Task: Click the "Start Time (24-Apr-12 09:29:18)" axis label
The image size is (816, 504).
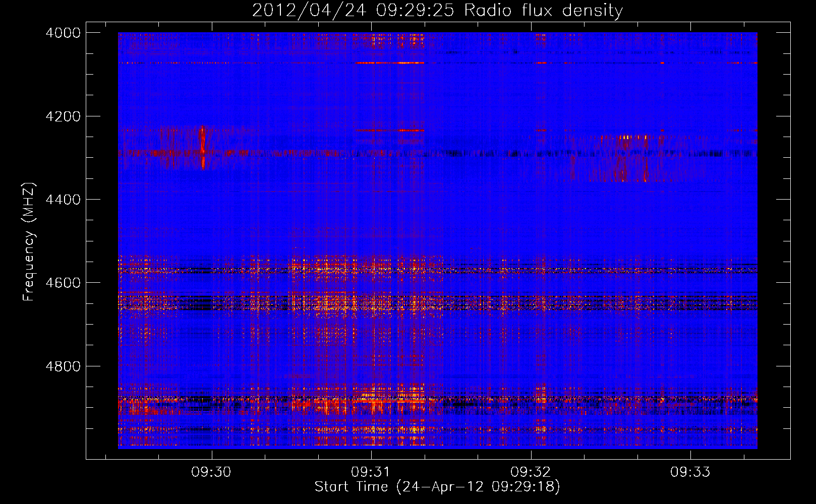Action: 437,487
